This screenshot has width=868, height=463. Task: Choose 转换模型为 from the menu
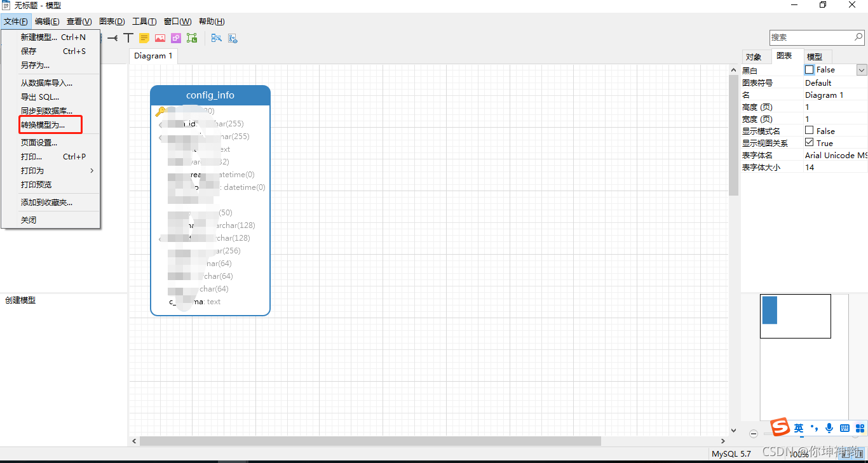[50, 125]
